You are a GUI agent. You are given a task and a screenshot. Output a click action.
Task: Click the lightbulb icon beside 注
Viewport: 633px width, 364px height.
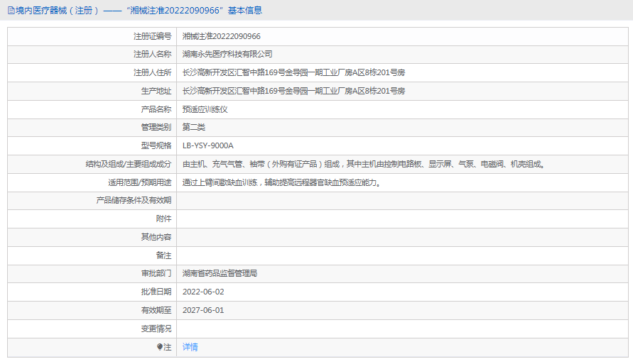tap(160, 347)
